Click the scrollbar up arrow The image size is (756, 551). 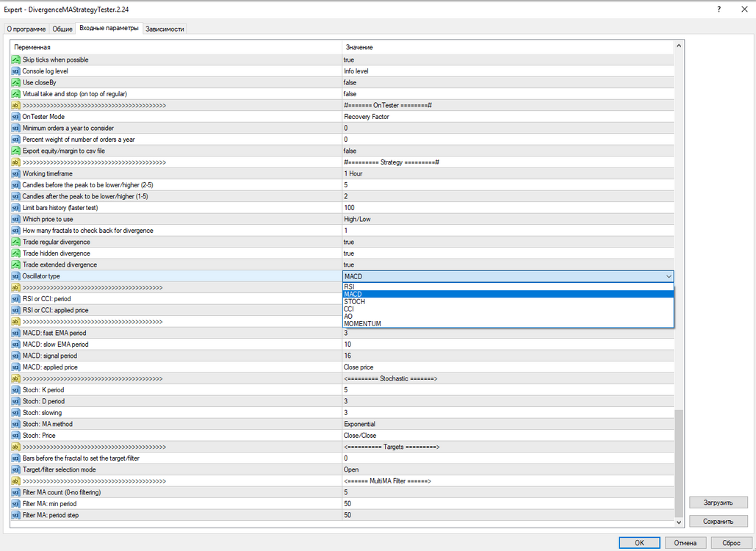pos(679,46)
